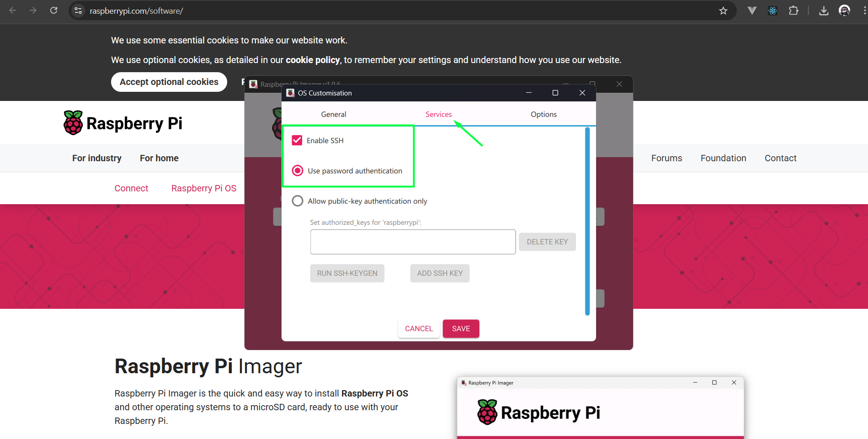Switch to the Options tab
The width and height of the screenshot is (868, 439).
pyautogui.click(x=543, y=114)
